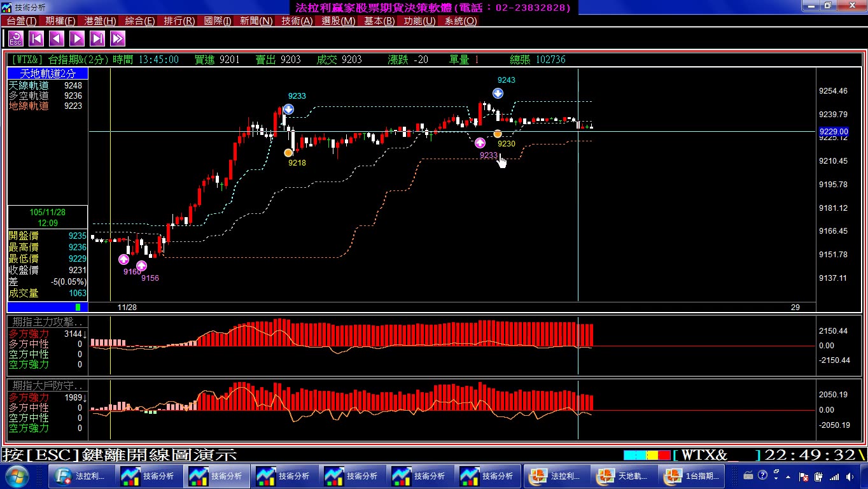
Task: Select the 天地軌道2分 indicator header
Action: point(48,74)
